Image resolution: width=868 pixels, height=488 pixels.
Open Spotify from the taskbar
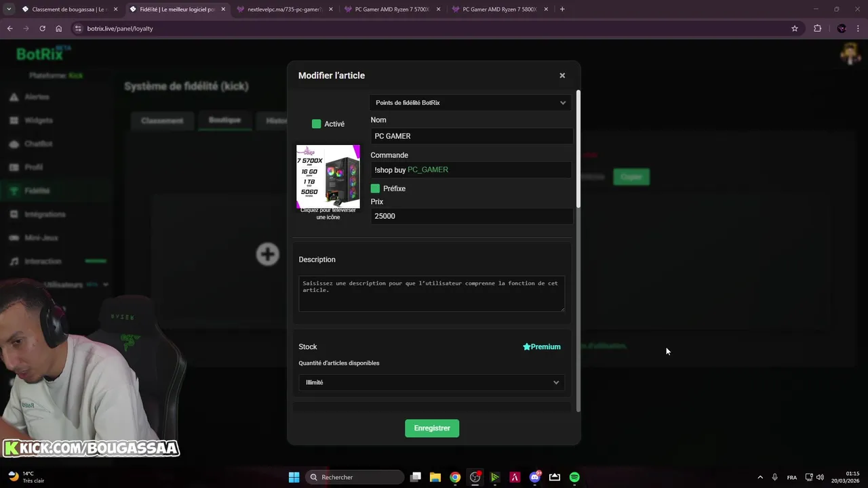click(574, 477)
